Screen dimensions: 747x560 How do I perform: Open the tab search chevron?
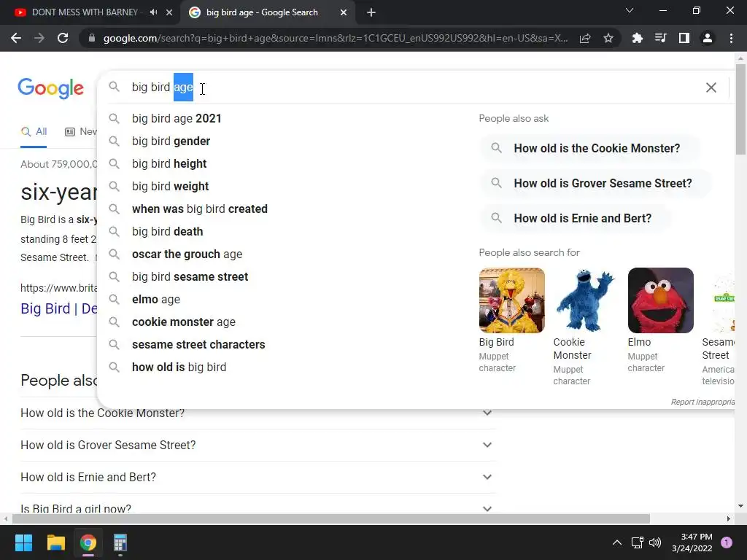(630, 10)
